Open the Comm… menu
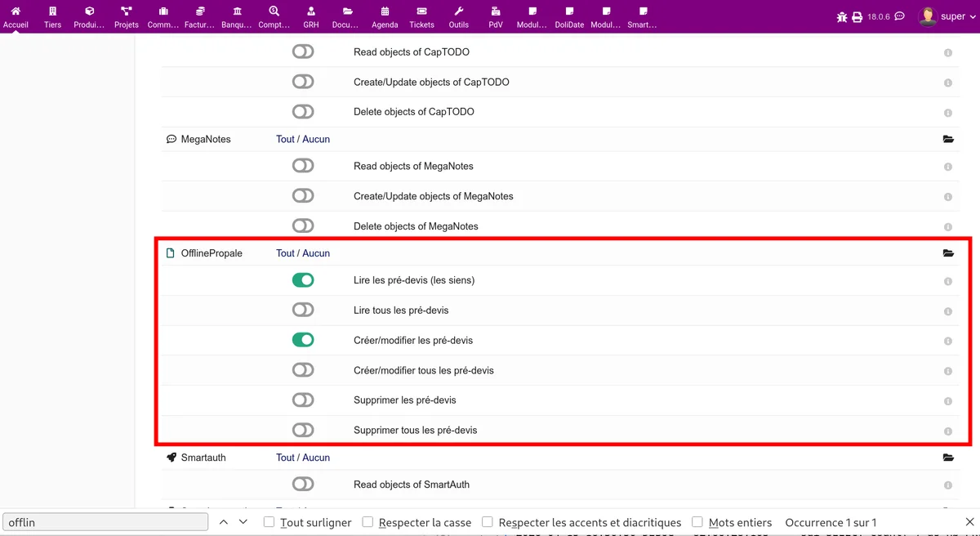Image resolution: width=980 pixels, height=536 pixels. click(x=163, y=16)
